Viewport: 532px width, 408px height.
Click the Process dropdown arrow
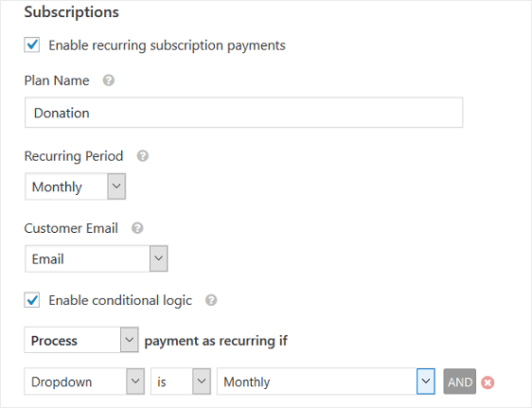click(x=130, y=340)
